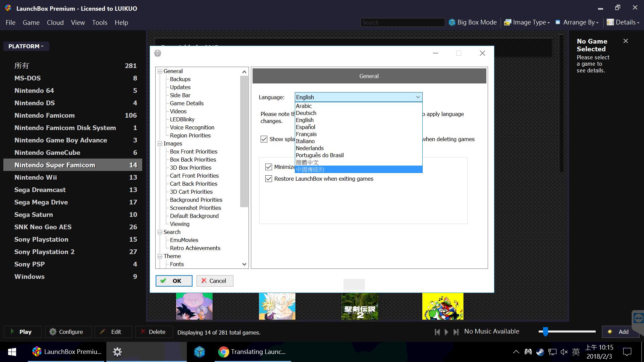
Task: Click the Edit pencil button
Action: tap(113, 332)
